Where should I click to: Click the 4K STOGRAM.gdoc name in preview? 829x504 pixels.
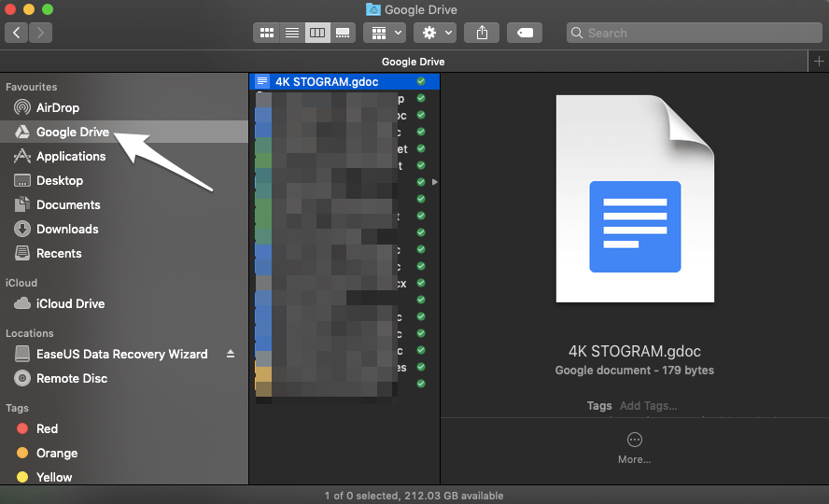635,351
